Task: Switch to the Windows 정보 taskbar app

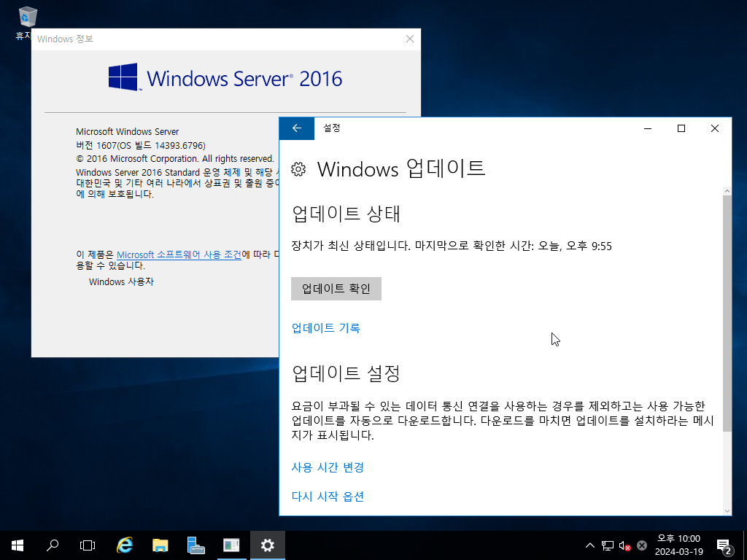Action: click(x=231, y=545)
